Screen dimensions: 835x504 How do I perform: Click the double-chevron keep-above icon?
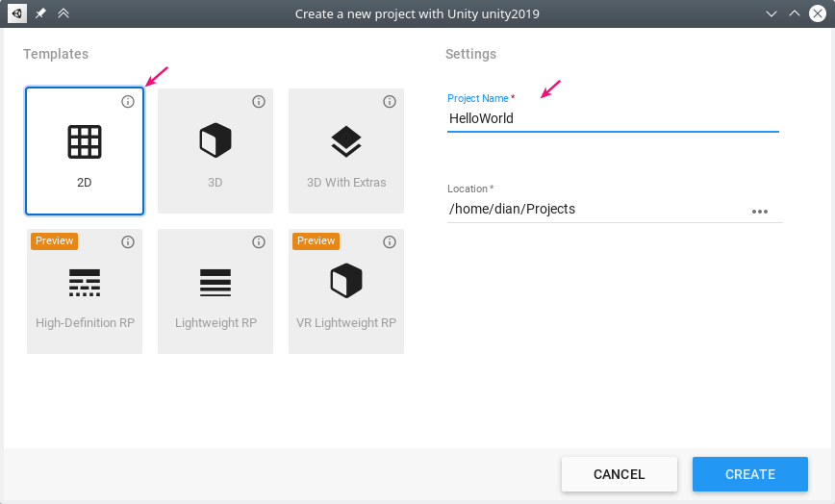(x=63, y=13)
